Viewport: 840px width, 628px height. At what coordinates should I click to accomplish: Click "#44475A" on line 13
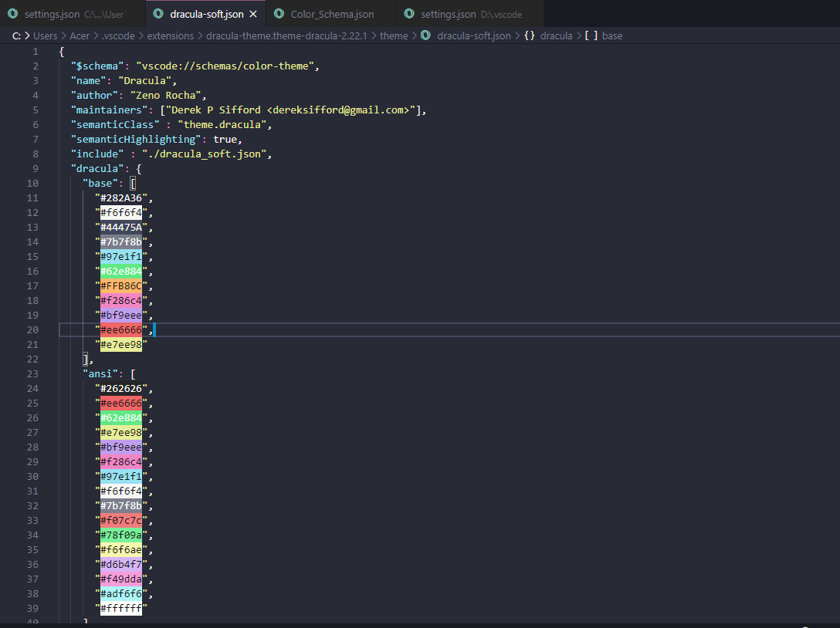click(121, 228)
